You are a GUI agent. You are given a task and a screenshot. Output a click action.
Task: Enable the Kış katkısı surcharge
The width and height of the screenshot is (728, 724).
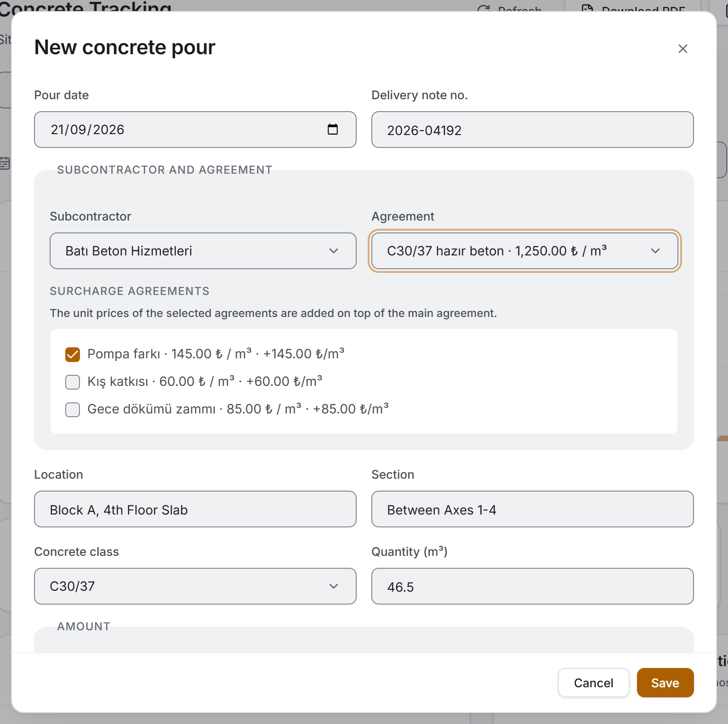point(73,382)
